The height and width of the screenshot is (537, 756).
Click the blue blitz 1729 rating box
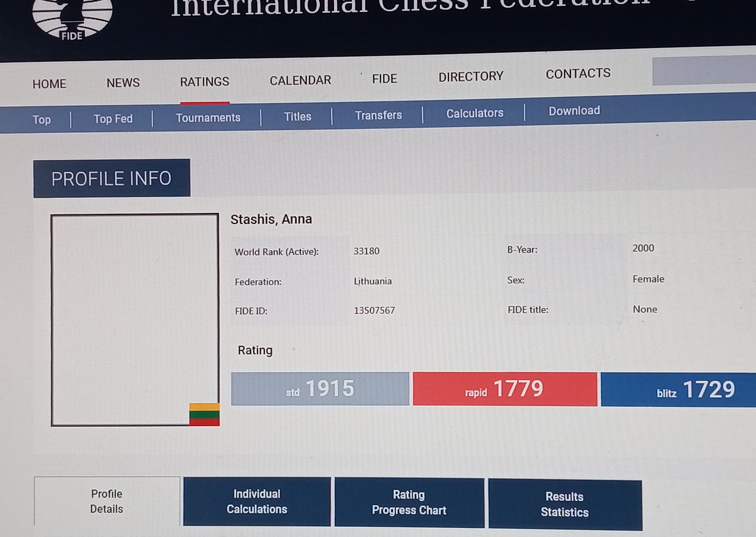tap(681, 390)
